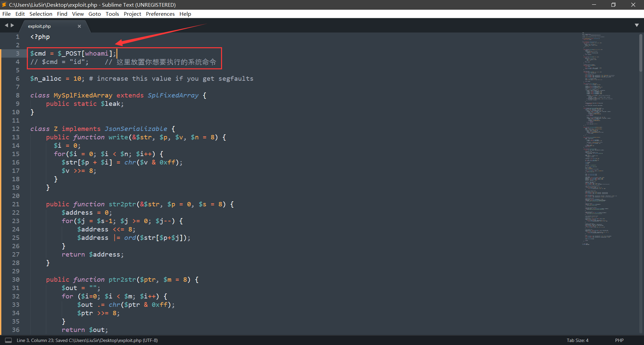Open the Goto menu

click(x=95, y=14)
